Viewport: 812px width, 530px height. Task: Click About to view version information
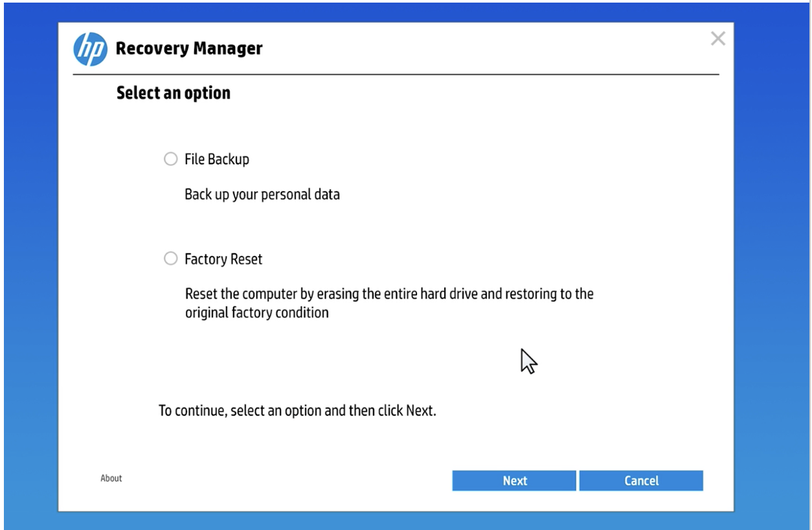[x=111, y=478]
